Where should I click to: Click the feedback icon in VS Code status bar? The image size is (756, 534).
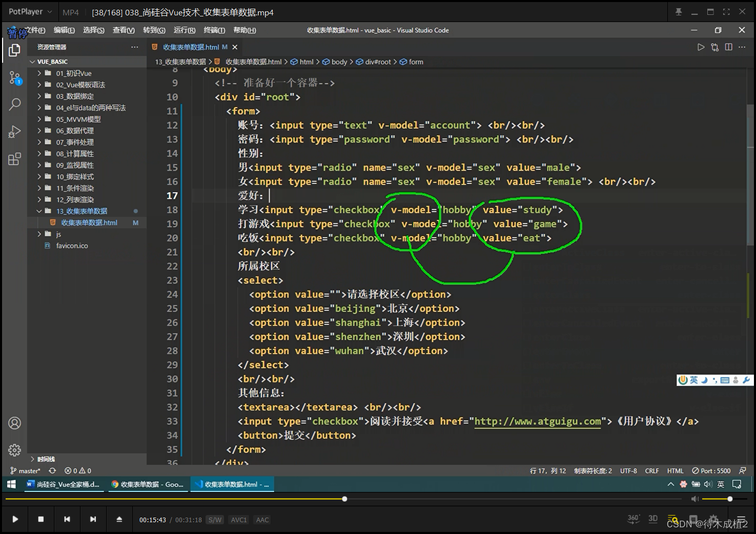coord(743,470)
